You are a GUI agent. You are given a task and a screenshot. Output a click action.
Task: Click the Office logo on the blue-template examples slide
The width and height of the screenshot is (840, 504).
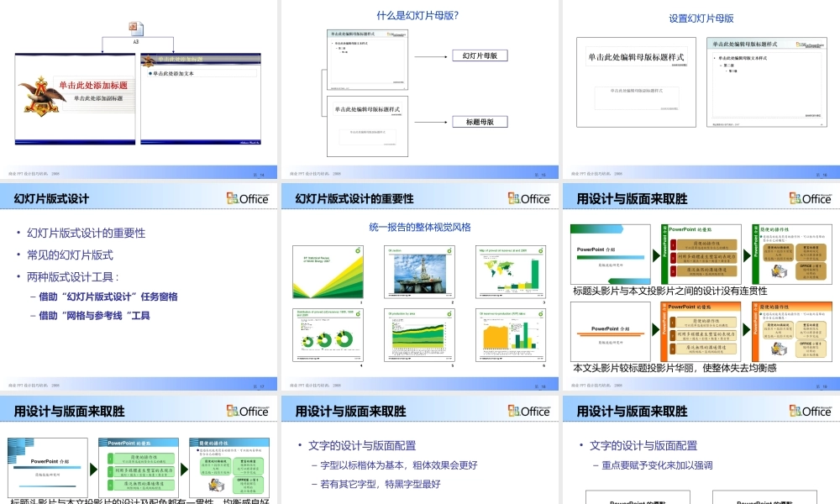[247, 411]
